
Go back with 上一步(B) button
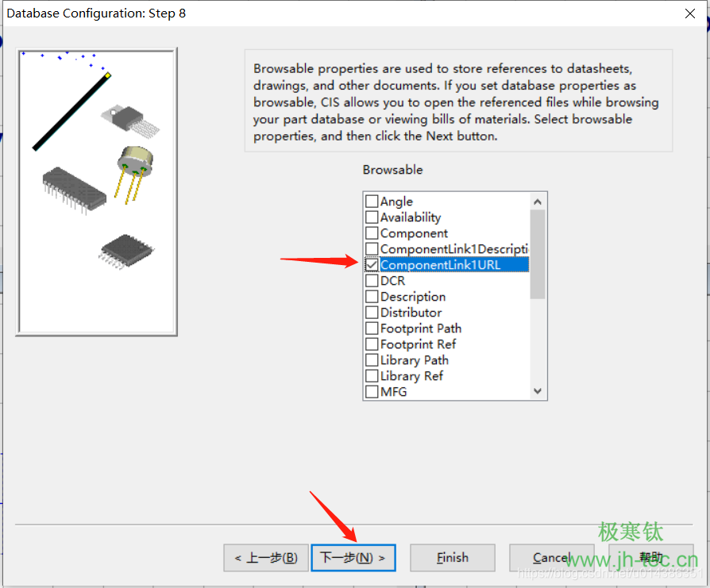(x=265, y=558)
